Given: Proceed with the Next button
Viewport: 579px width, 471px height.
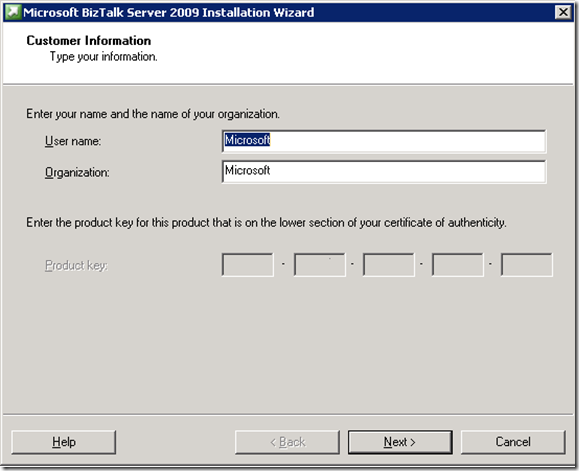Looking at the screenshot, I should click(400, 442).
